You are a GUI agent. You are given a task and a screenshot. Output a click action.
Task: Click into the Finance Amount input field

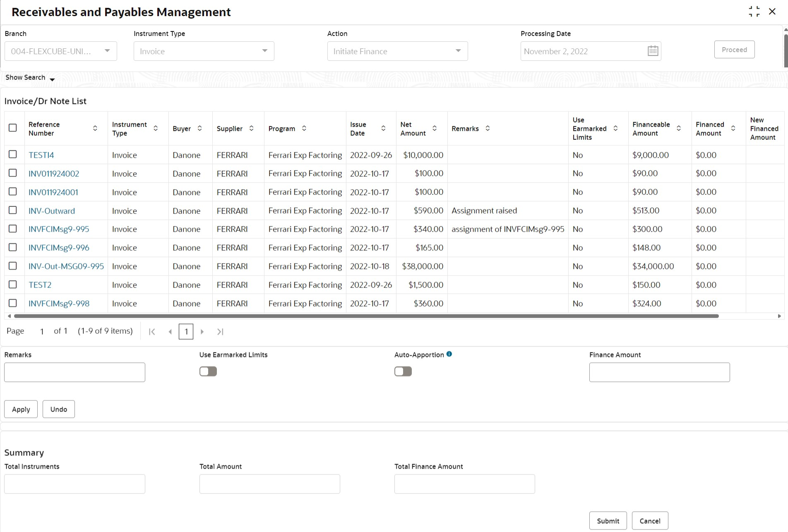coord(659,372)
